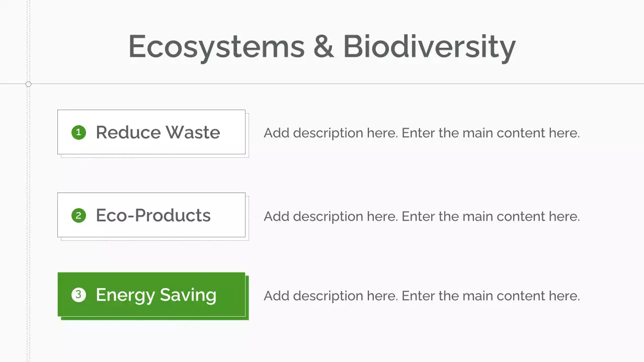Select the "Eco-Products" label text
Screen dimensions: 644x362
point(153,215)
